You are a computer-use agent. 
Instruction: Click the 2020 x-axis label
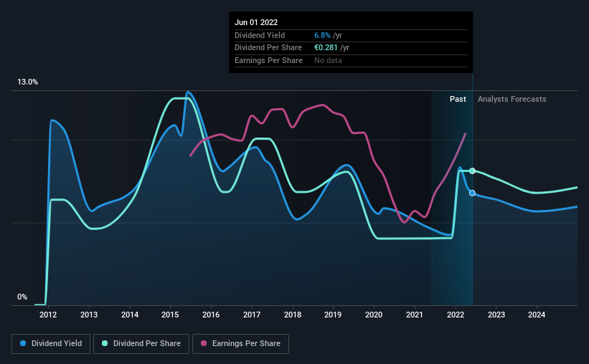coord(374,315)
